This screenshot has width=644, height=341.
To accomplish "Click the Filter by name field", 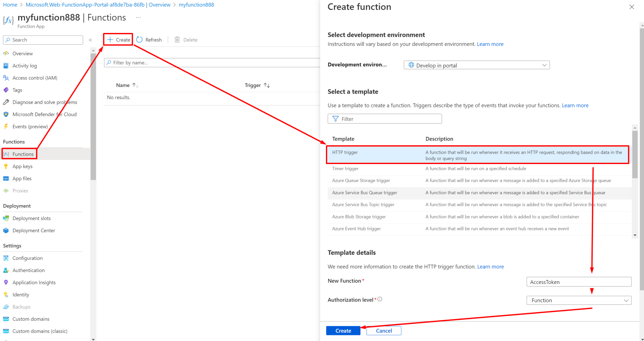I will pos(212,63).
